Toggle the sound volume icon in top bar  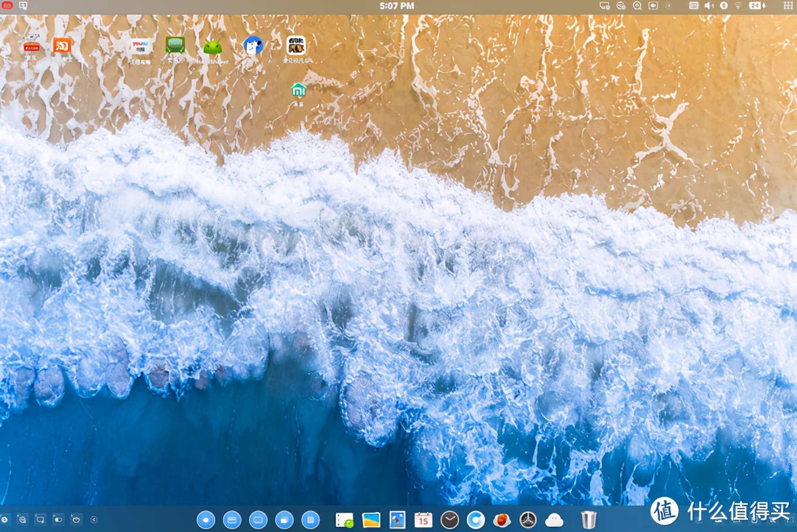click(709, 6)
